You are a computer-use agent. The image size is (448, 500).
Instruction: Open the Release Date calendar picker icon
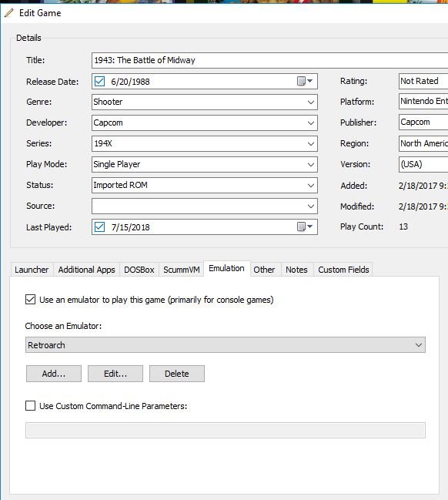click(305, 82)
